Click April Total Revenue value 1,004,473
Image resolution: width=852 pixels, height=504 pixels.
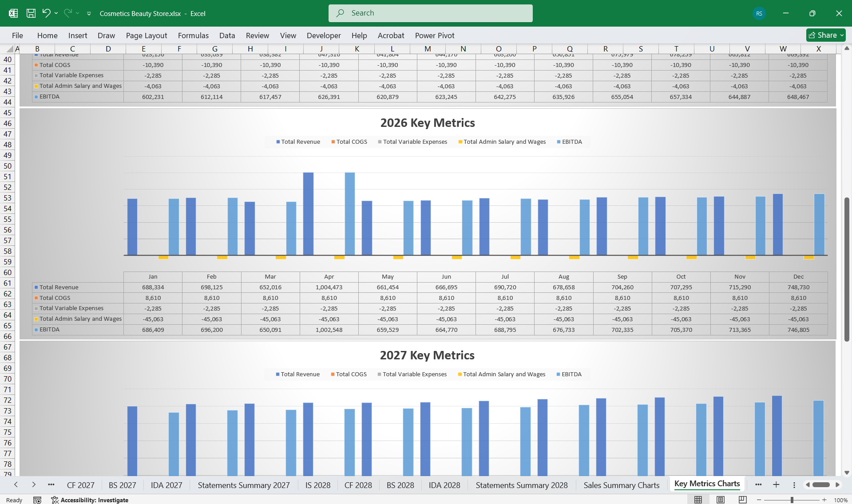click(x=329, y=287)
